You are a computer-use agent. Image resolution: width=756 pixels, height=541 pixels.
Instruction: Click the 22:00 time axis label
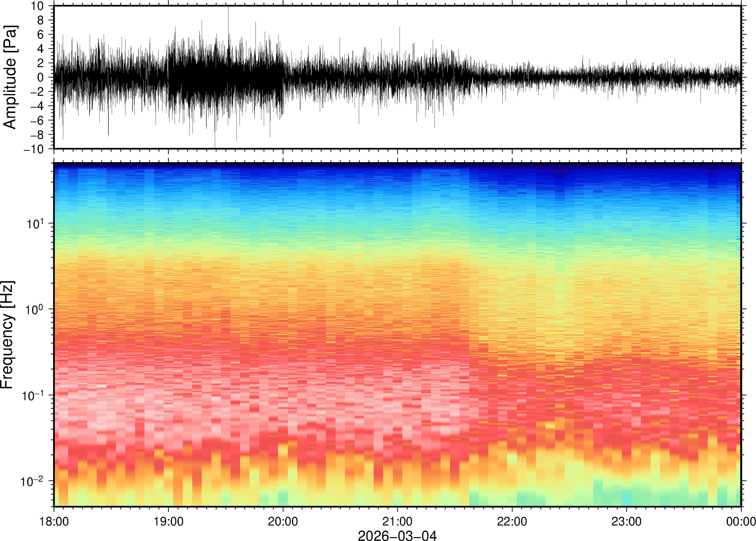[512, 521]
